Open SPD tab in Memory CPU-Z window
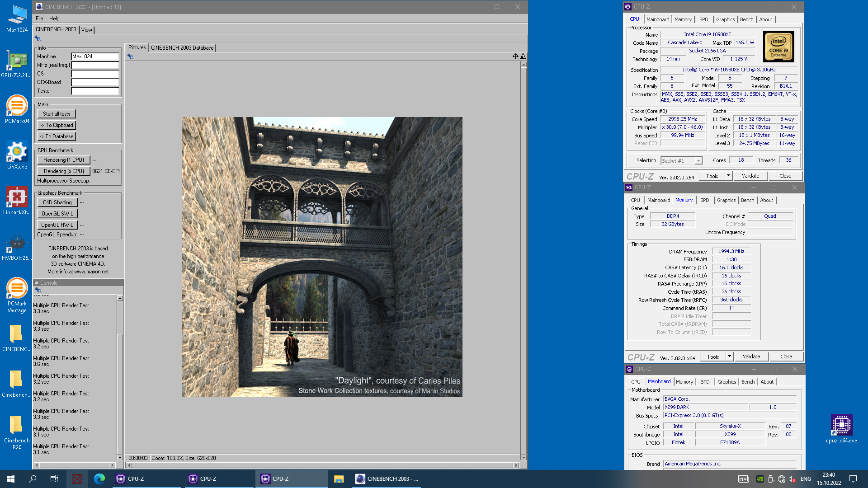 pyautogui.click(x=705, y=200)
